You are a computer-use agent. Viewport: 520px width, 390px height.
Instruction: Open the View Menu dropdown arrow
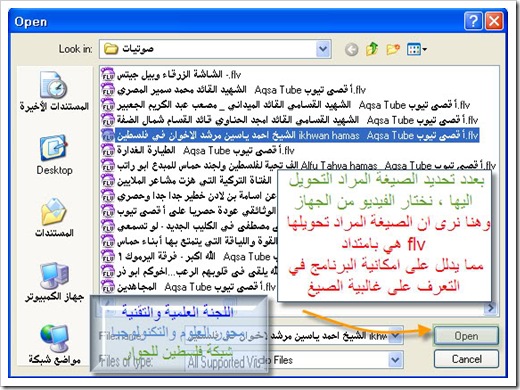(x=417, y=50)
